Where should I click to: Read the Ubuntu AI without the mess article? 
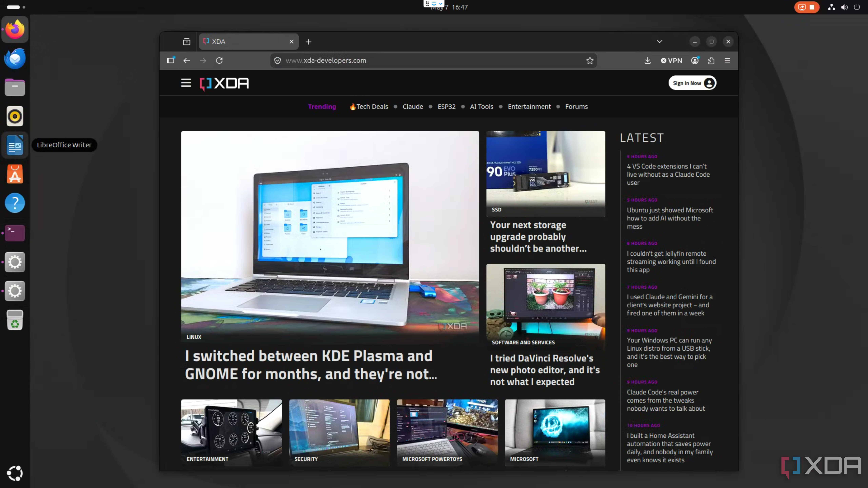coord(670,218)
